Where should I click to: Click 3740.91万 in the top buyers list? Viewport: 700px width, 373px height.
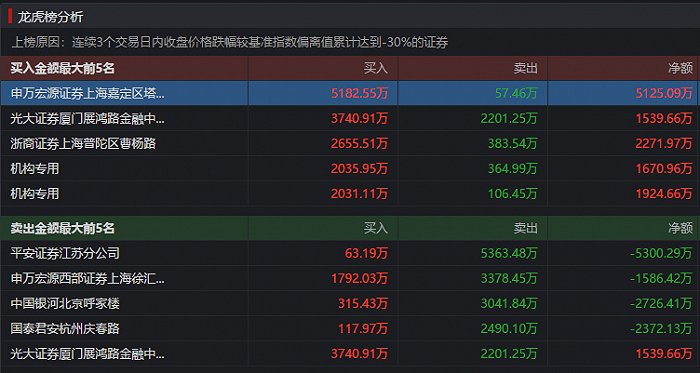359,118
